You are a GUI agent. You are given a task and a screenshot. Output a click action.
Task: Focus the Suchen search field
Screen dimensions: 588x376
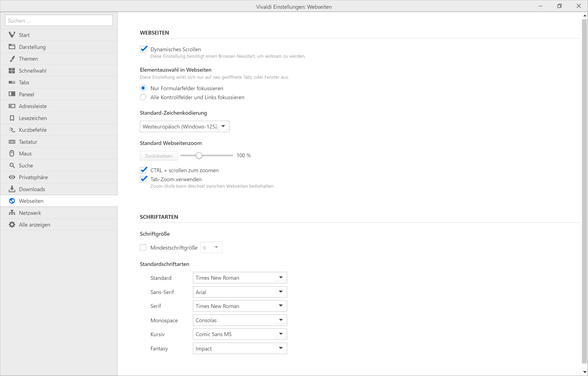point(59,21)
